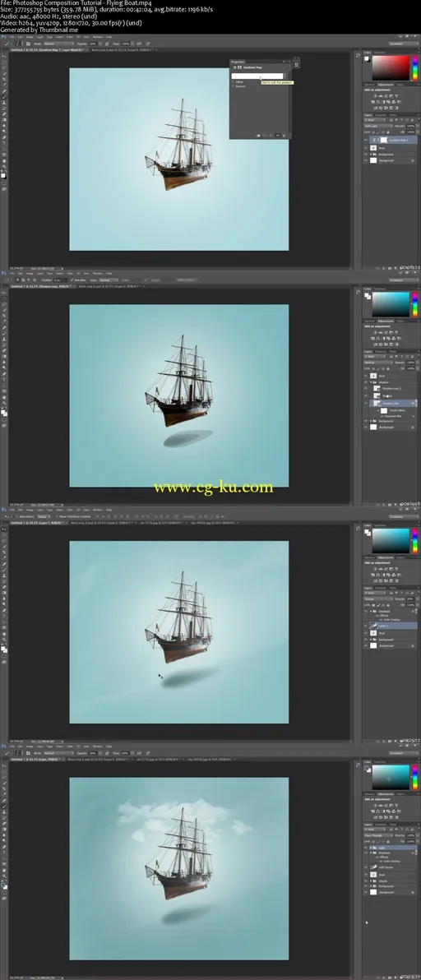Enable the Dither checkbox in the Properties panel

click(x=233, y=82)
